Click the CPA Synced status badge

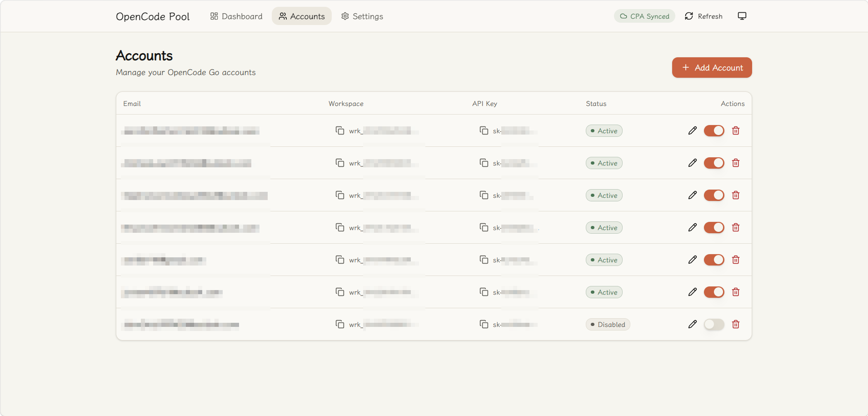click(644, 16)
